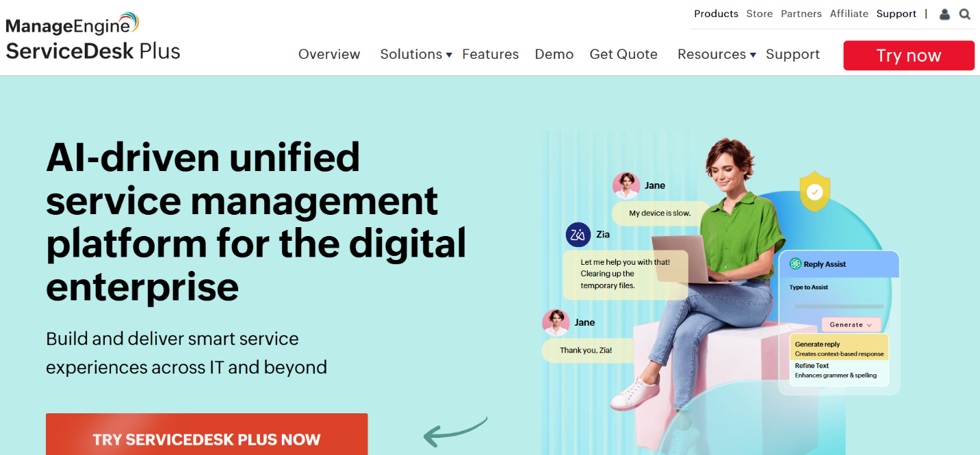Image resolution: width=980 pixels, height=455 pixels.
Task: Click the Reply Assist icon
Action: pyautogui.click(x=795, y=263)
